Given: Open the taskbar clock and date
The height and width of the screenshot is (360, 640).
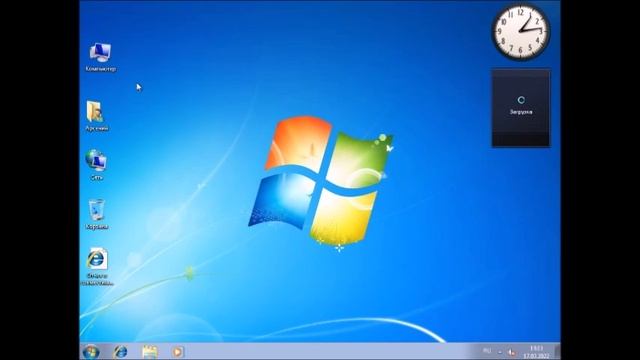Looking at the screenshot, I should pos(536,352).
